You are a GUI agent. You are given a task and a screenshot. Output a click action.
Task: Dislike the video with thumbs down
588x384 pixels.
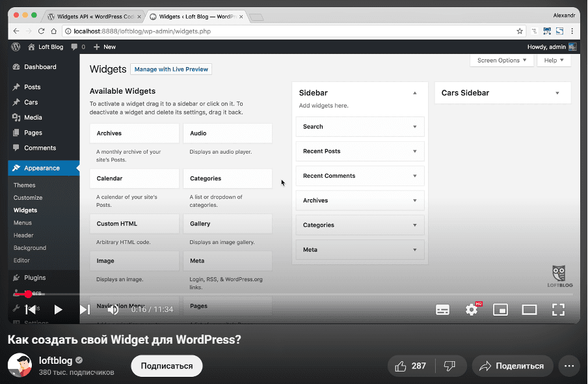pos(449,366)
